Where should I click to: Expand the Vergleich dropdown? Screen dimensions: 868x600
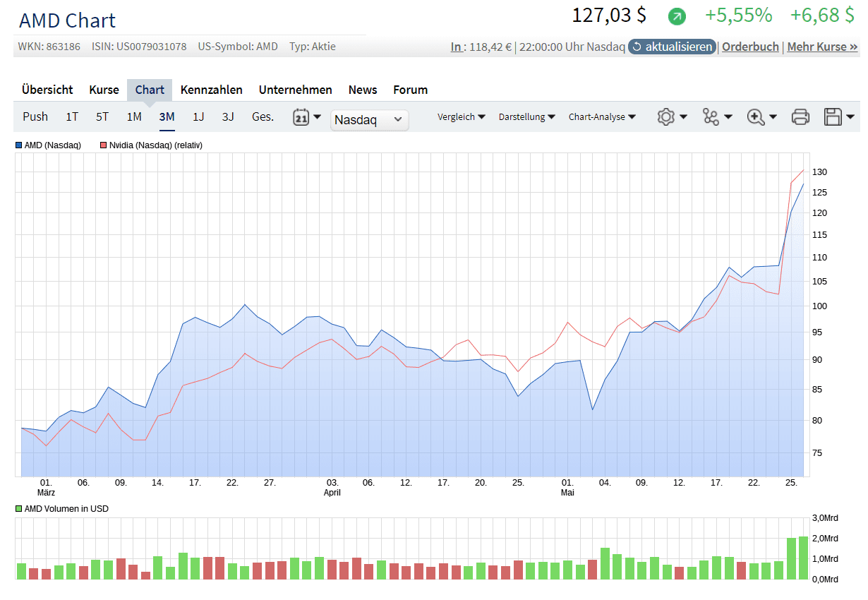(x=462, y=117)
